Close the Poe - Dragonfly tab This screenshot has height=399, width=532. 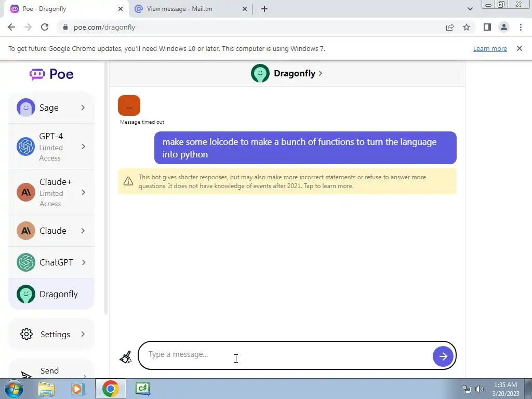[121, 9]
